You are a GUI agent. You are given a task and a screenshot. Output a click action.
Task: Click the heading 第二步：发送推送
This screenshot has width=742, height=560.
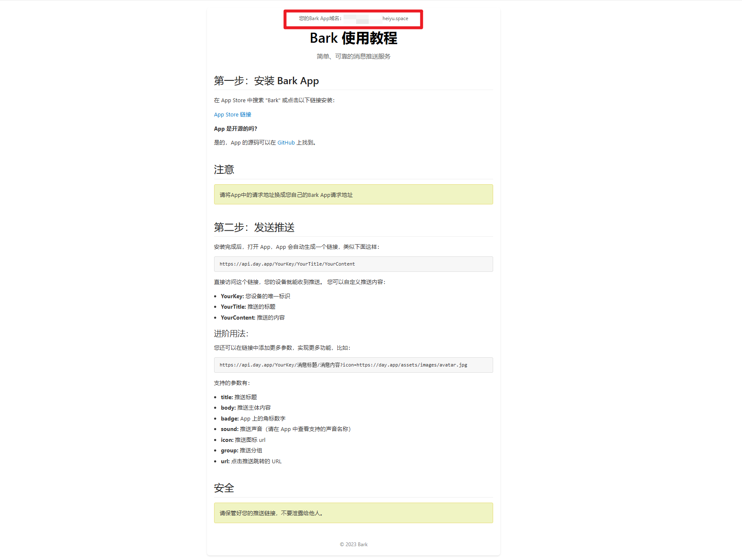(254, 227)
